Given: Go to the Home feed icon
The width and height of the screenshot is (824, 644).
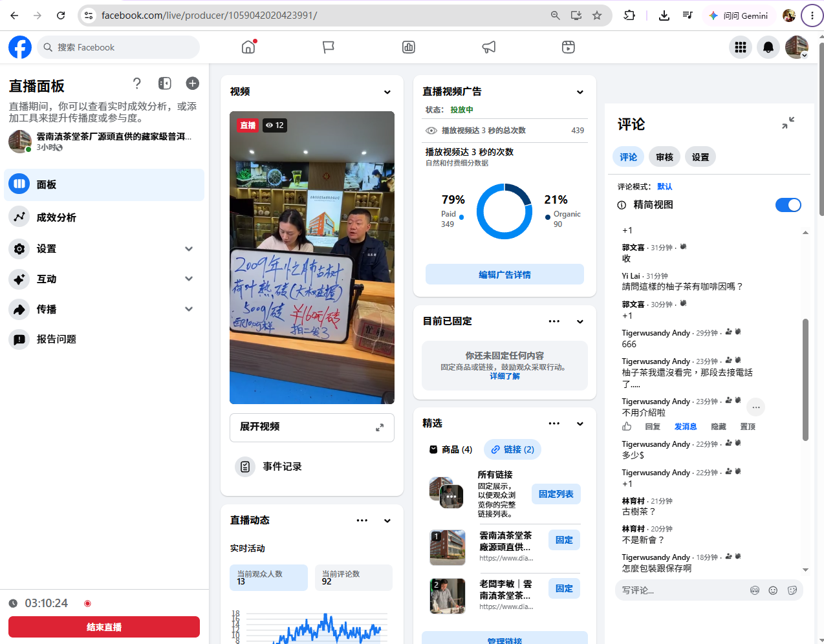Looking at the screenshot, I should (248, 47).
